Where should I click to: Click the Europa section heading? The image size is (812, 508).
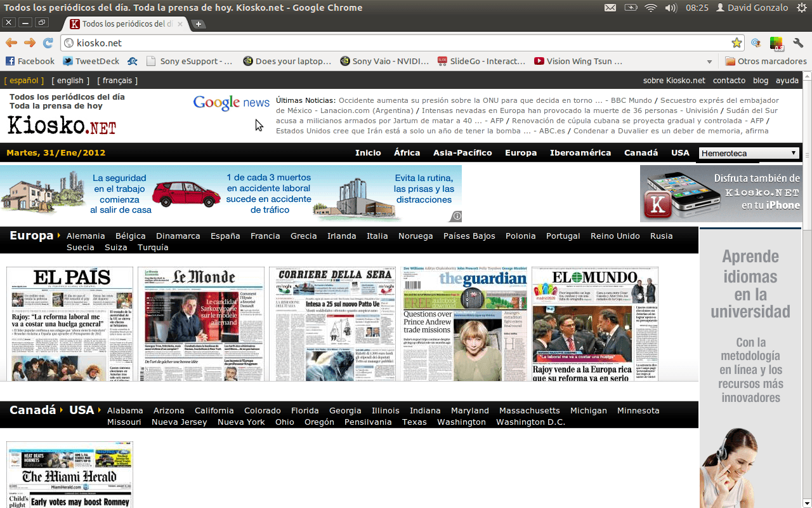32,236
